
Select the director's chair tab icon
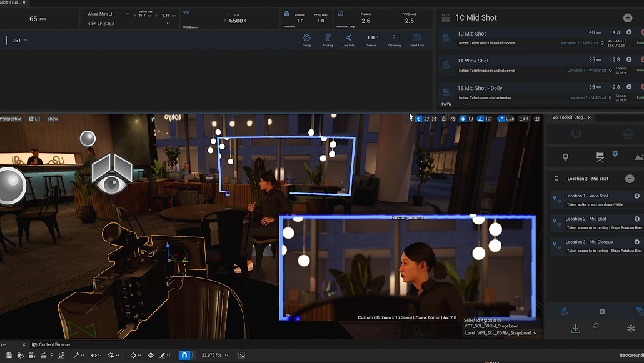pyautogui.click(x=600, y=157)
